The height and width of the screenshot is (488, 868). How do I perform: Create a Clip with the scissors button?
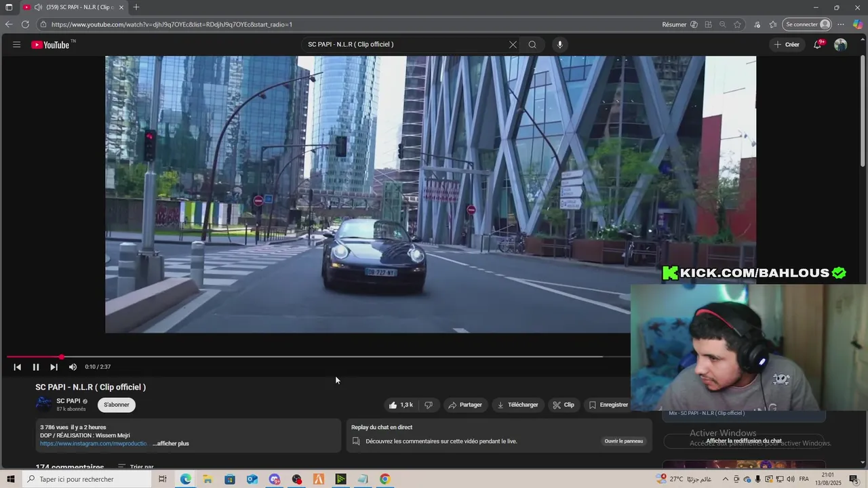564,405
